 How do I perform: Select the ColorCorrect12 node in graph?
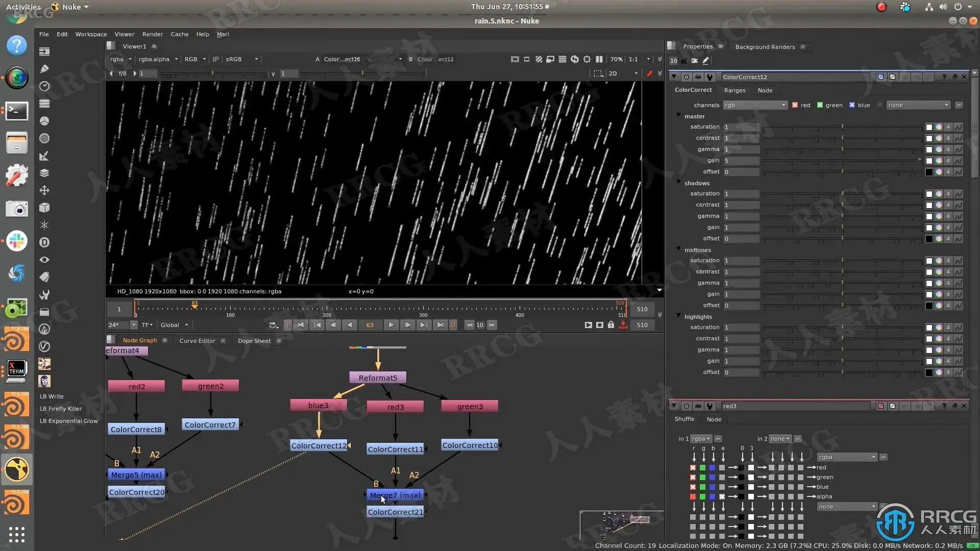[x=318, y=446]
